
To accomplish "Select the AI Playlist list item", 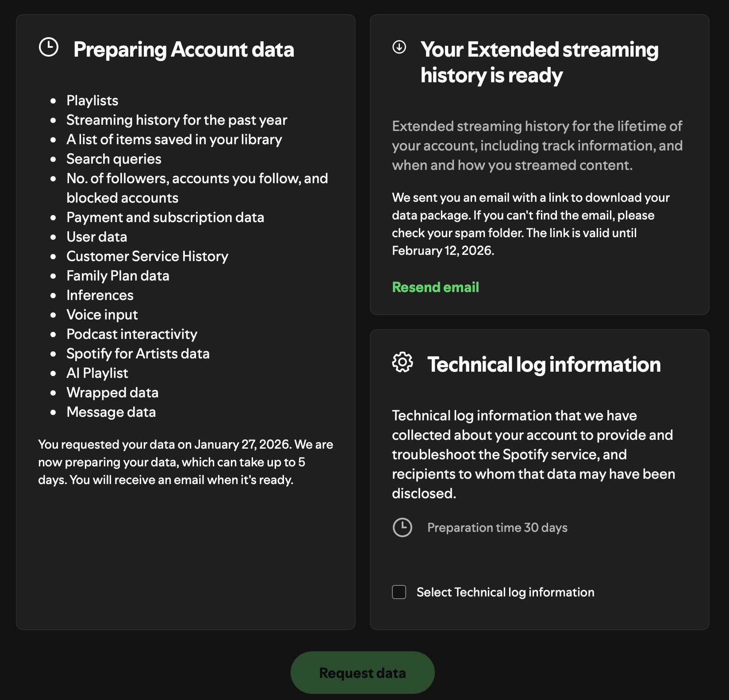I will 97,373.
